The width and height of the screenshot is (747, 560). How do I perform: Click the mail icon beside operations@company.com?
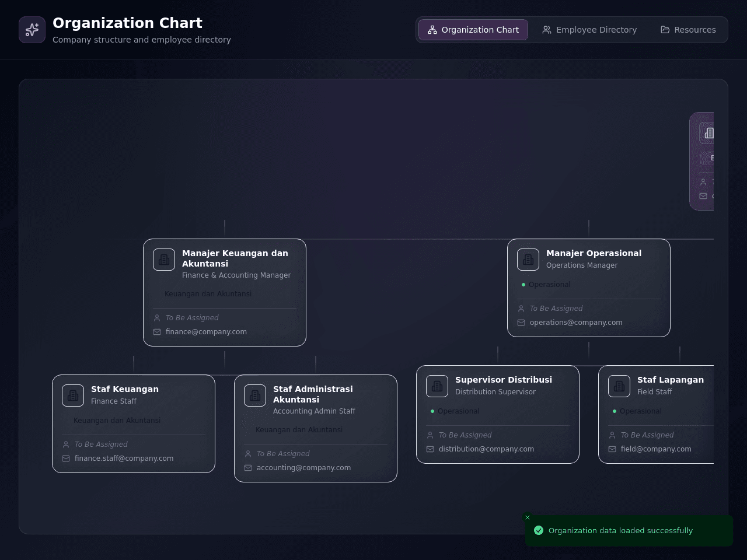click(x=521, y=323)
